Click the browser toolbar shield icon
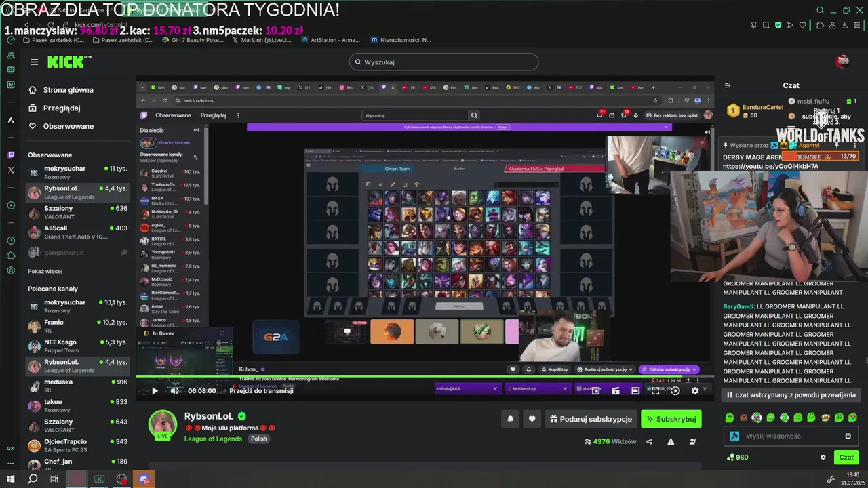This screenshot has height=488, width=868. 778,25
